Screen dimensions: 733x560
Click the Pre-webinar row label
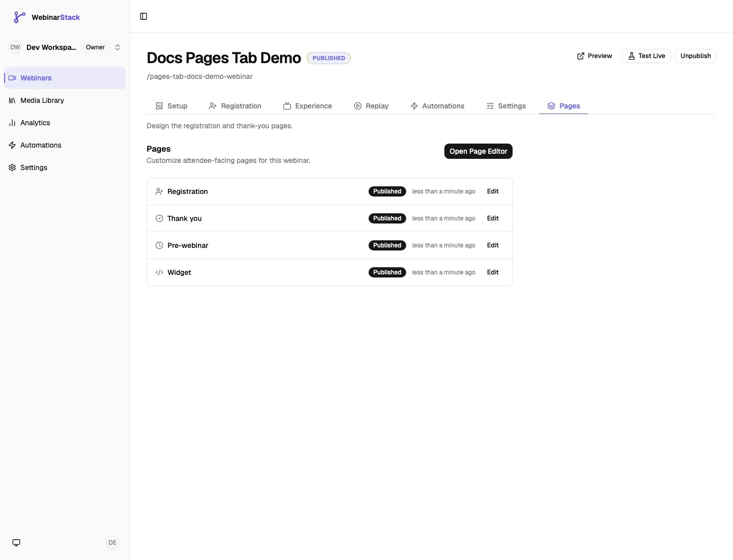pos(188,245)
